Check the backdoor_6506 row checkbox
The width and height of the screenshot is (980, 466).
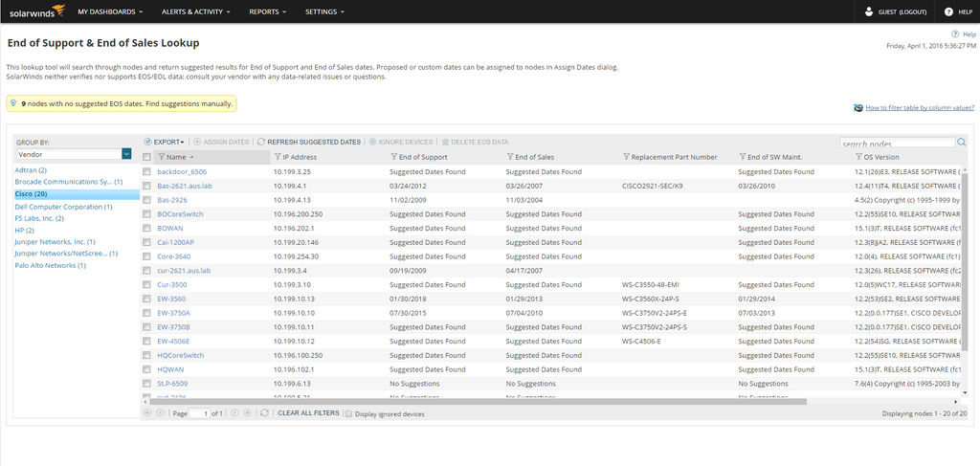coord(146,171)
